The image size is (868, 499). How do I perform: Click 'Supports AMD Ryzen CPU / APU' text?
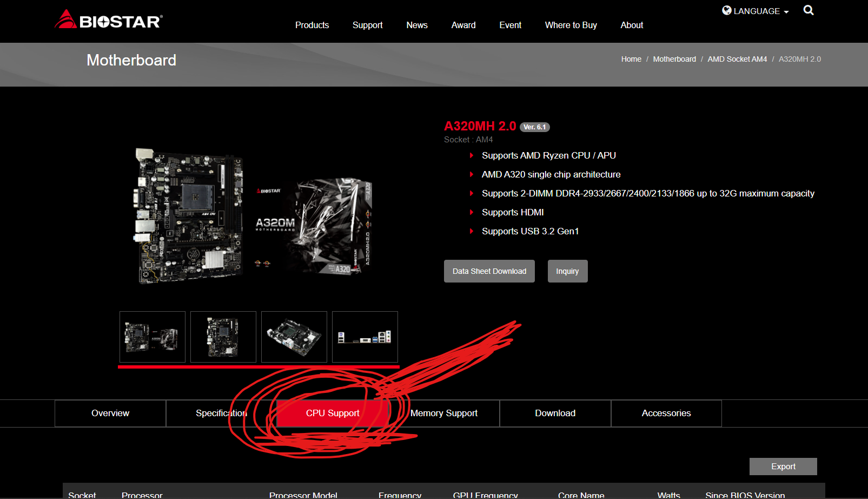549,155
